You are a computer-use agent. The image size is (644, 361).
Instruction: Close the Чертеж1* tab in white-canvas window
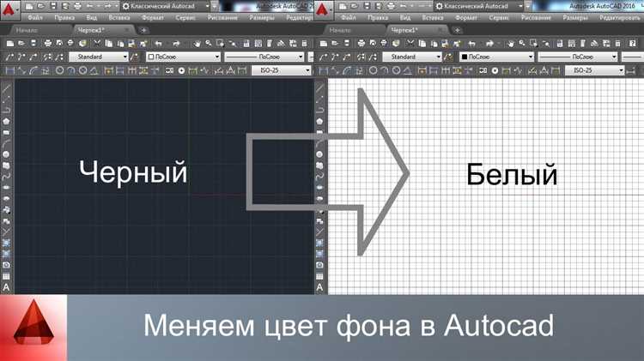pos(440,30)
